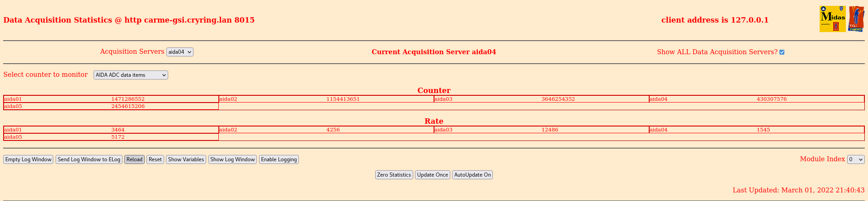Click the Reset button

click(155, 159)
